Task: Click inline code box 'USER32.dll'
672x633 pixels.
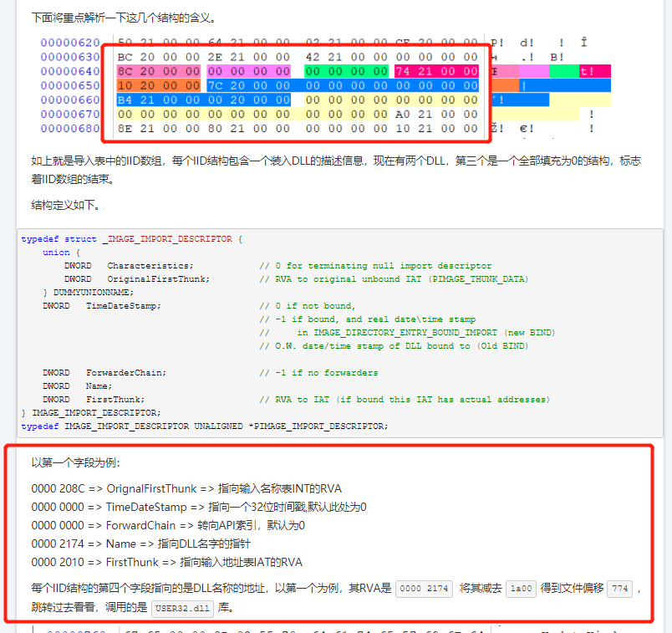Action: (x=182, y=608)
